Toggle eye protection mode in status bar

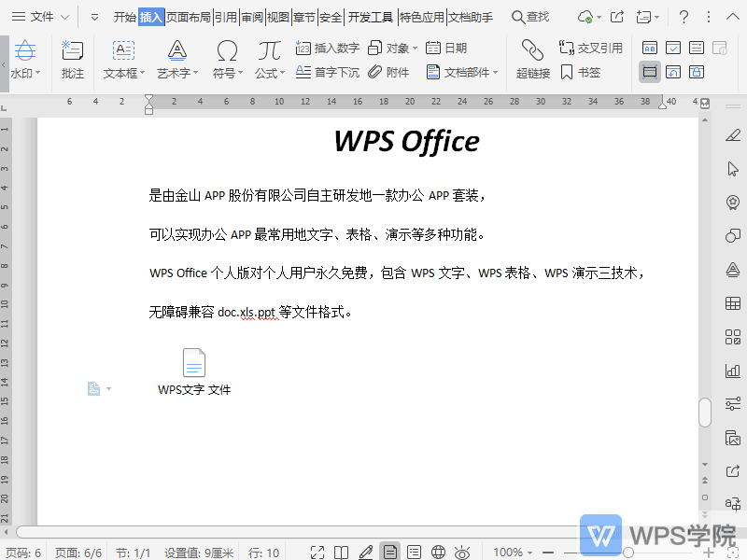[x=461, y=551]
